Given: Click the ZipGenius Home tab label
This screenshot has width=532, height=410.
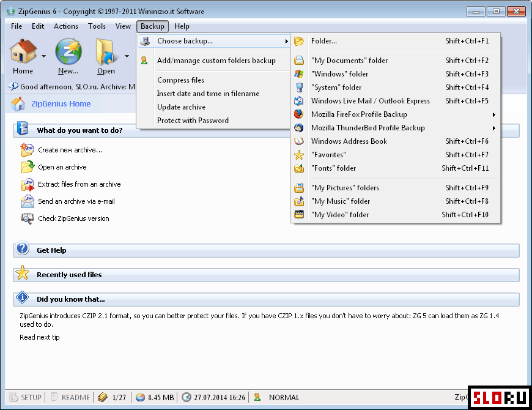Looking at the screenshot, I should coord(61,104).
